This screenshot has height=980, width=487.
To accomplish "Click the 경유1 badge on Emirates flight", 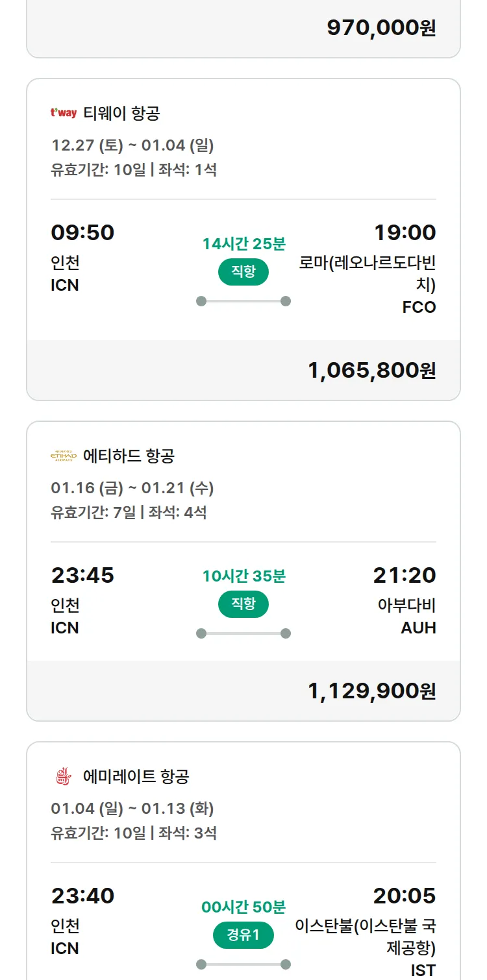I will coord(243,935).
